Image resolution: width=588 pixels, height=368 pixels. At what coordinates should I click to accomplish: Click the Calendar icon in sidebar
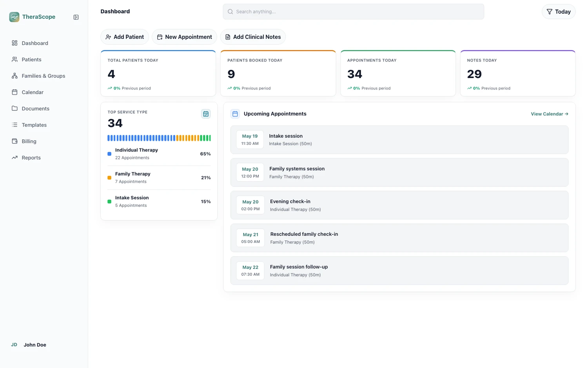pyautogui.click(x=15, y=92)
